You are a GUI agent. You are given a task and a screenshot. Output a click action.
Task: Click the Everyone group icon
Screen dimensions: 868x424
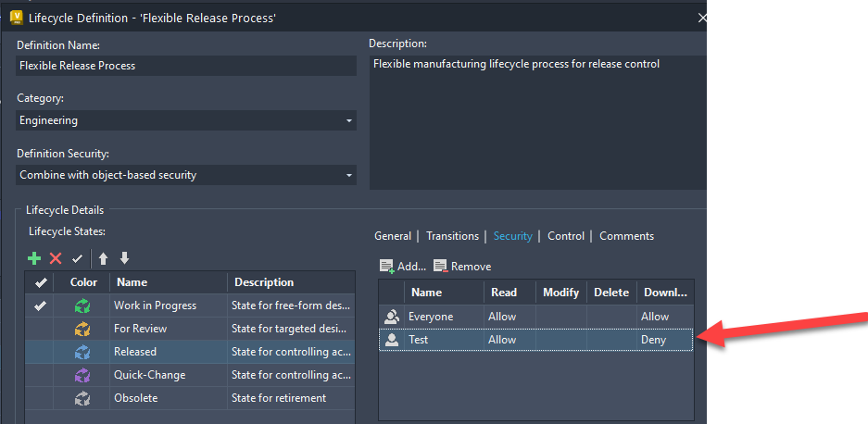point(391,317)
